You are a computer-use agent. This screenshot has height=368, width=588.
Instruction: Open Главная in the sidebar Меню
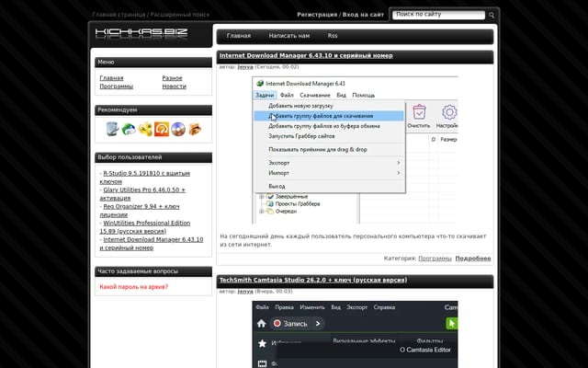(x=111, y=78)
